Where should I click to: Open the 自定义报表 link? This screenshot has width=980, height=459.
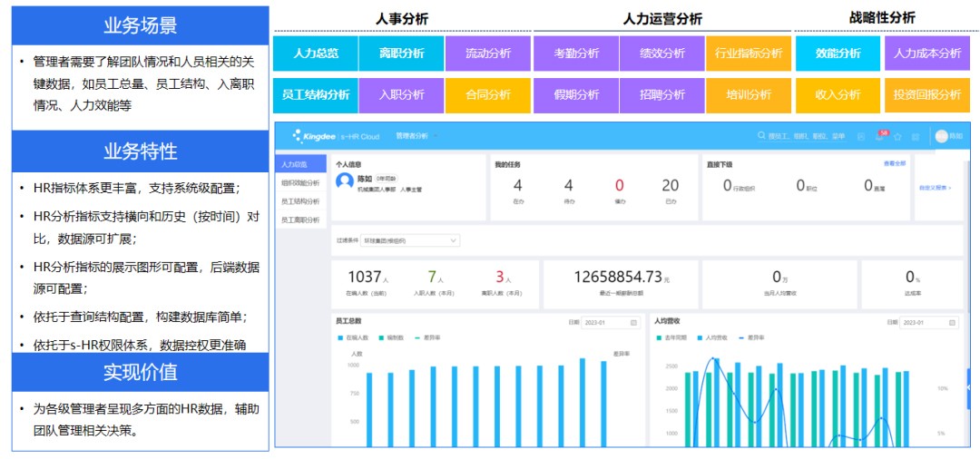click(x=936, y=188)
